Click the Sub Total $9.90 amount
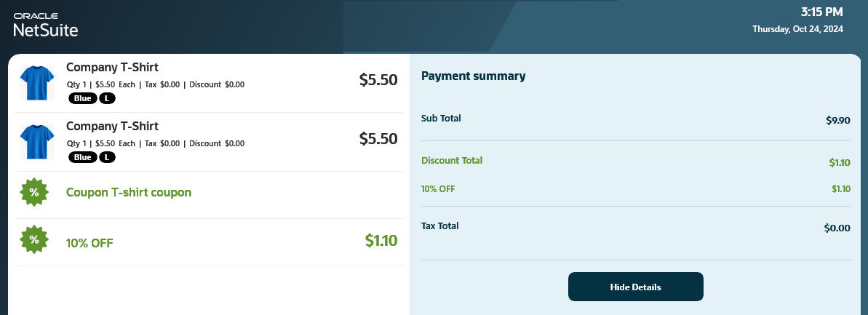 click(837, 120)
